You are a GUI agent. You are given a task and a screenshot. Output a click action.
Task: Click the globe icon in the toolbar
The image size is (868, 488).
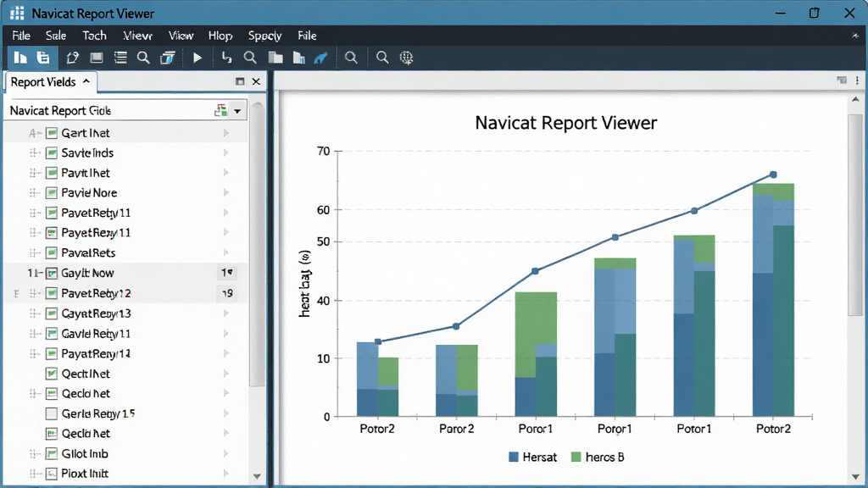tap(406, 58)
